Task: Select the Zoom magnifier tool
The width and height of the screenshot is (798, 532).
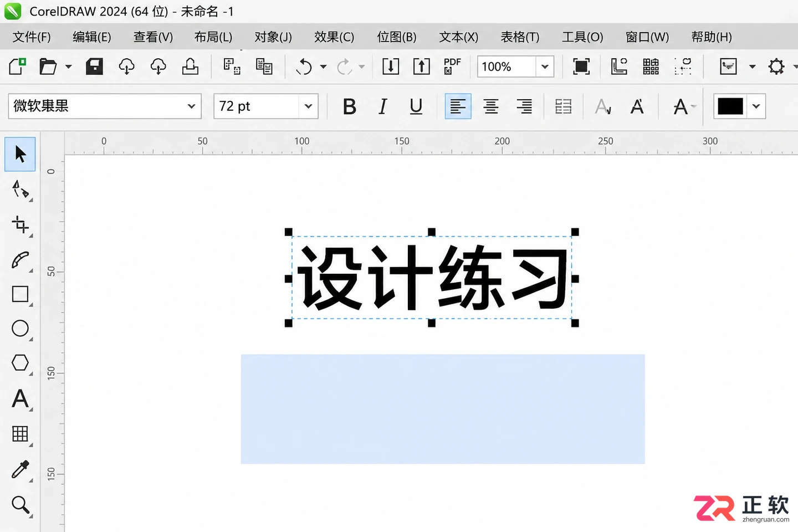Action: pyautogui.click(x=20, y=505)
